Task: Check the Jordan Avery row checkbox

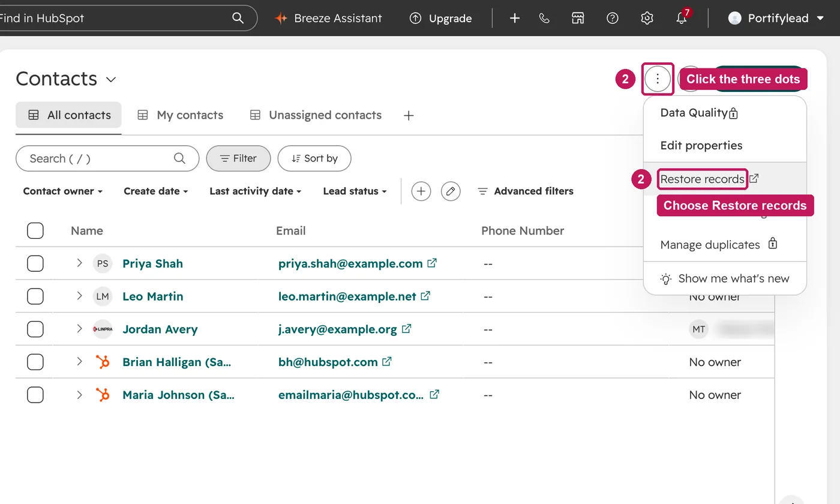Action: click(35, 329)
